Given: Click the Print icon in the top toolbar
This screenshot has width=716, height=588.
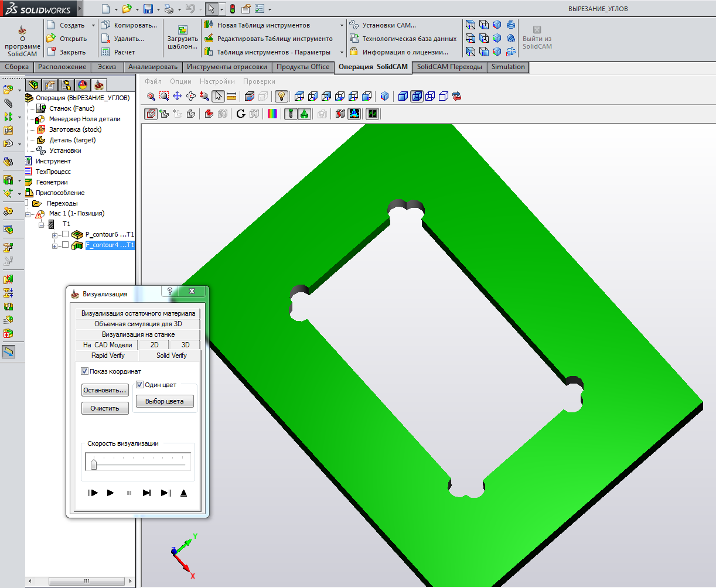Looking at the screenshot, I should coord(169,9).
